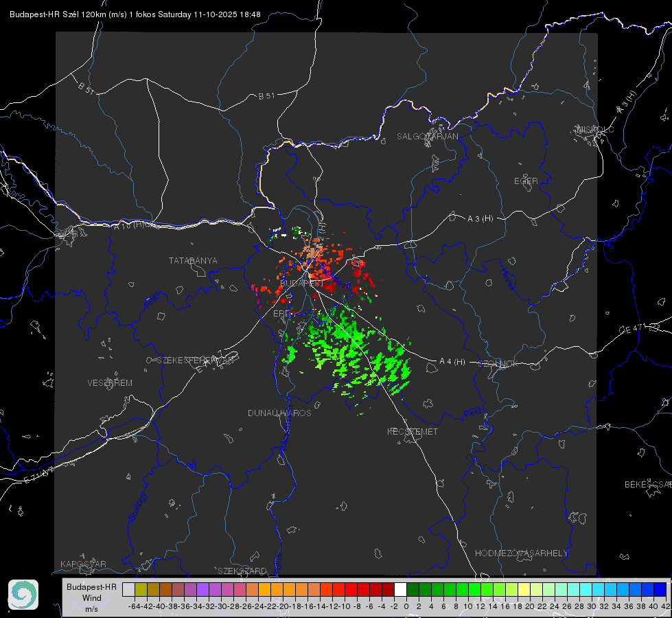
Task: Click the blue Heves county label
Action: click(x=507, y=278)
